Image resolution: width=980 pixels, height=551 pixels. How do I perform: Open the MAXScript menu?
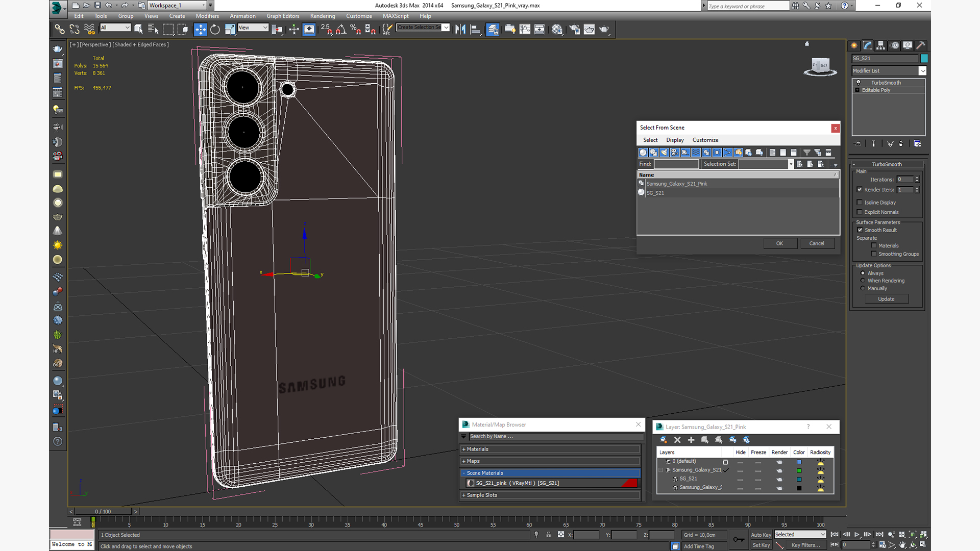click(x=396, y=16)
